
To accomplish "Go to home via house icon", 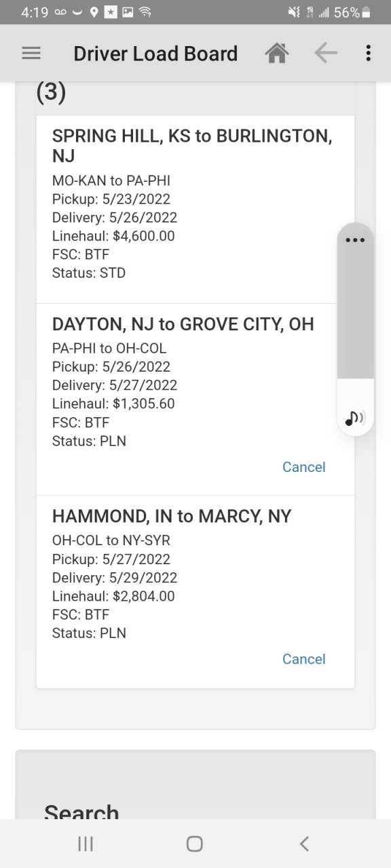I will 277,53.
